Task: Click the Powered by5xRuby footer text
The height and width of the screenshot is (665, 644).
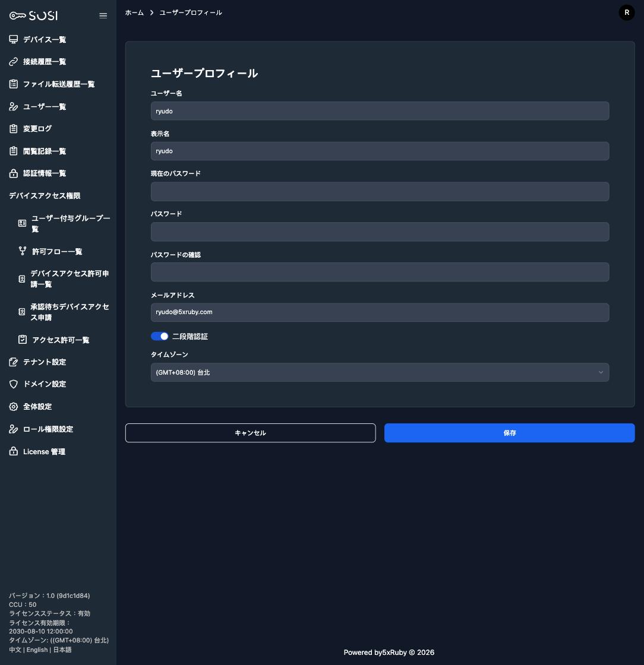Action: [x=389, y=653]
